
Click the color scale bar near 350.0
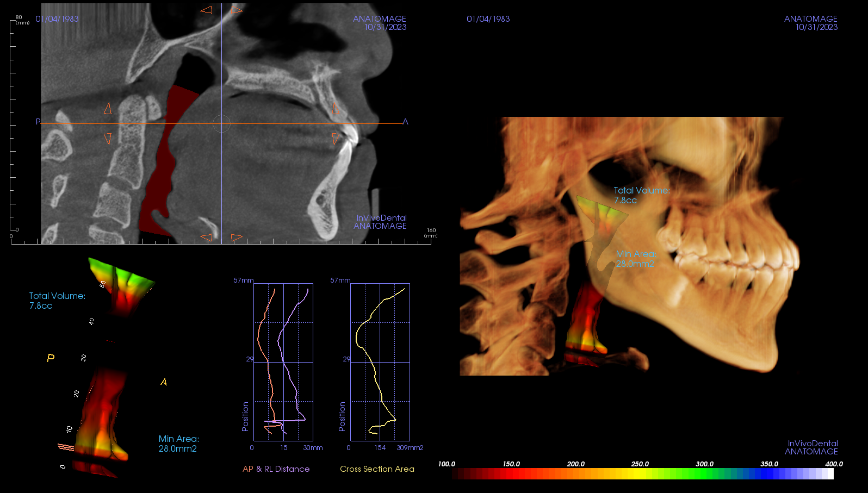coord(769,474)
